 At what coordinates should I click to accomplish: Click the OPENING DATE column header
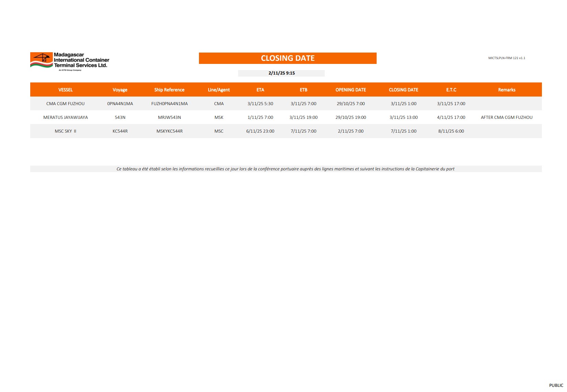coord(351,90)
